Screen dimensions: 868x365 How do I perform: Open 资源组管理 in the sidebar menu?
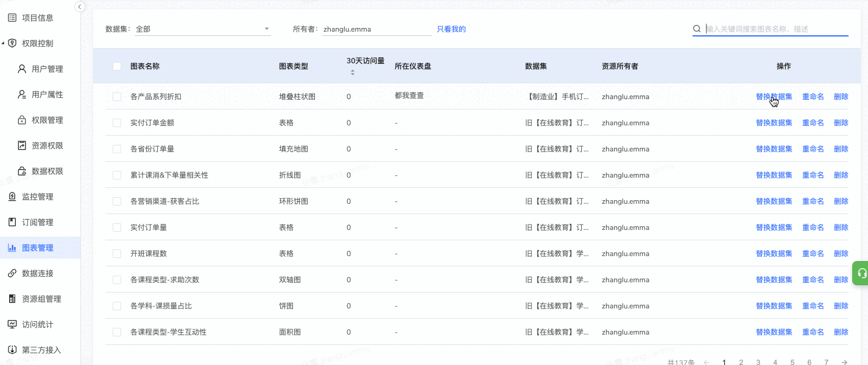click(x=41, y=299)
